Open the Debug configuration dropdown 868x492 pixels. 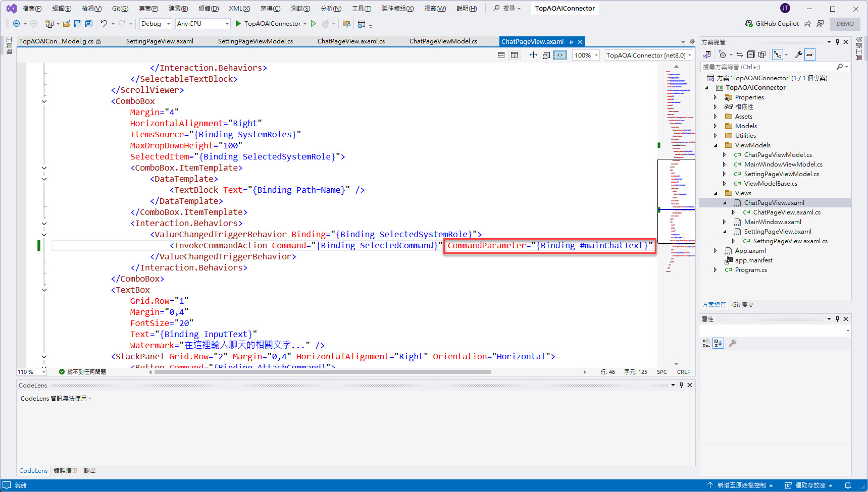156,24
